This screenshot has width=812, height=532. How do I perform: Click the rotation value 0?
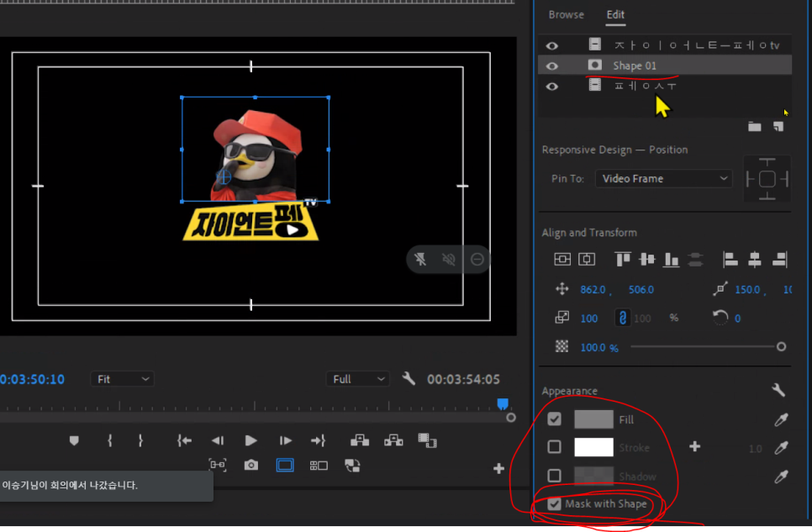point(737,319)
